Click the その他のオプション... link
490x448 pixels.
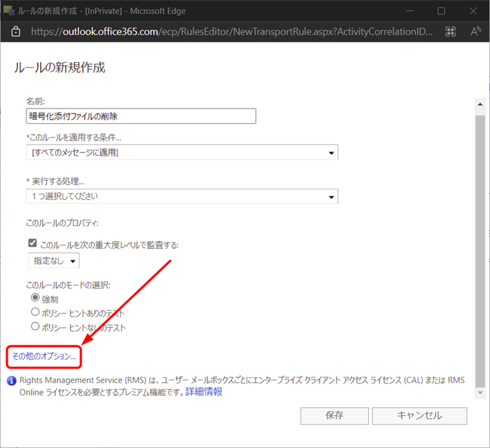point(44,357)
